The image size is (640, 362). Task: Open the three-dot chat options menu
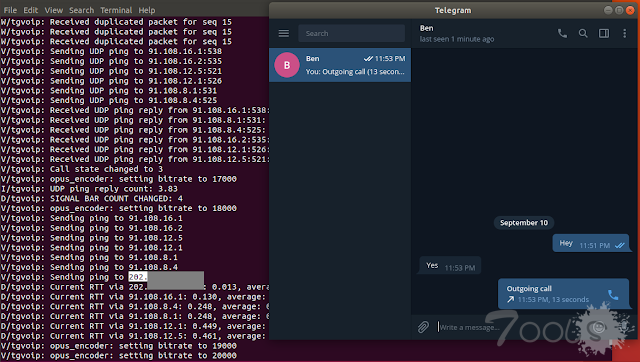click(624, 33)
